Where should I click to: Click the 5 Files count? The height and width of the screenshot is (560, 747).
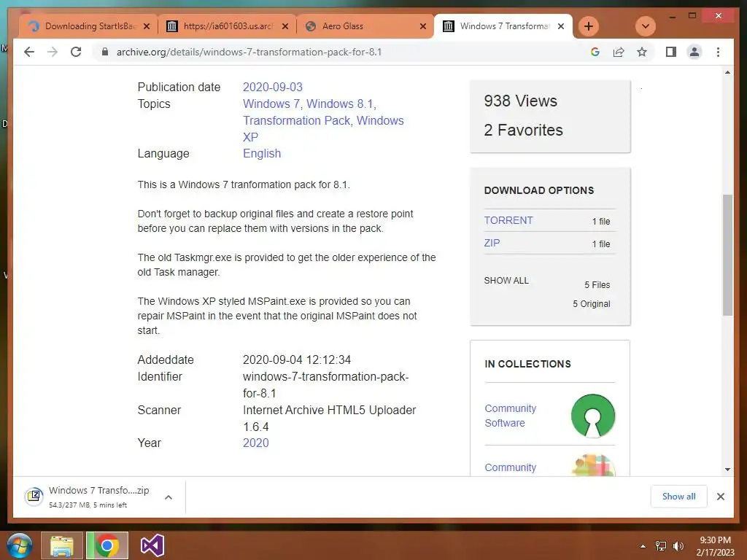597,285
